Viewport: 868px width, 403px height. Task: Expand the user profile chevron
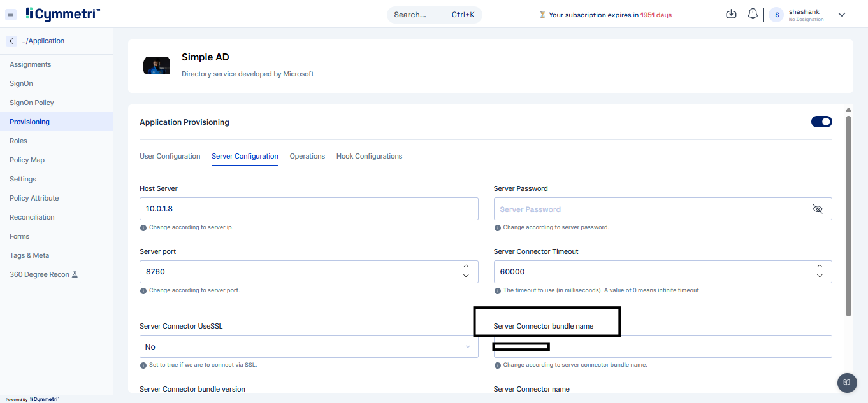tap(841, 15)
